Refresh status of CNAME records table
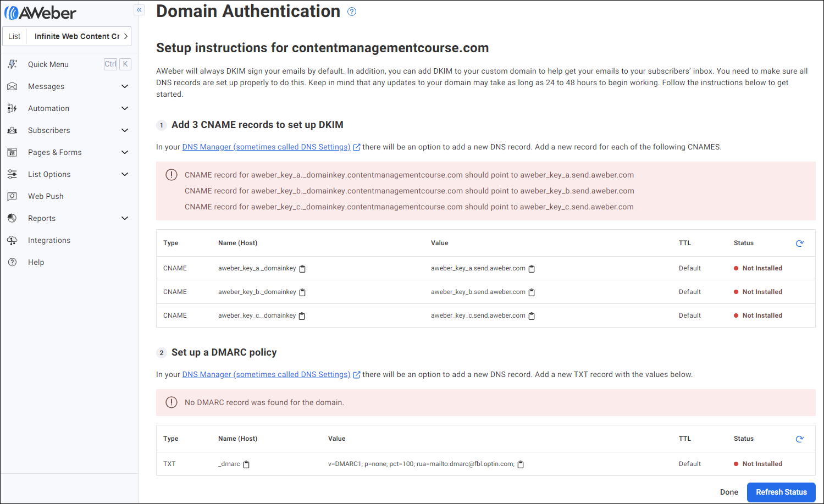 tap(800, 243)
